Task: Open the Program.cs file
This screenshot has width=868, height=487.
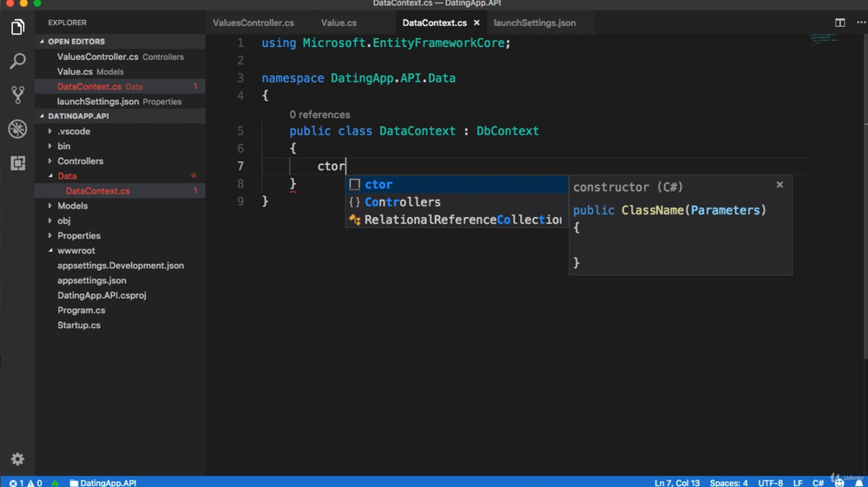Action: point(120,311)
